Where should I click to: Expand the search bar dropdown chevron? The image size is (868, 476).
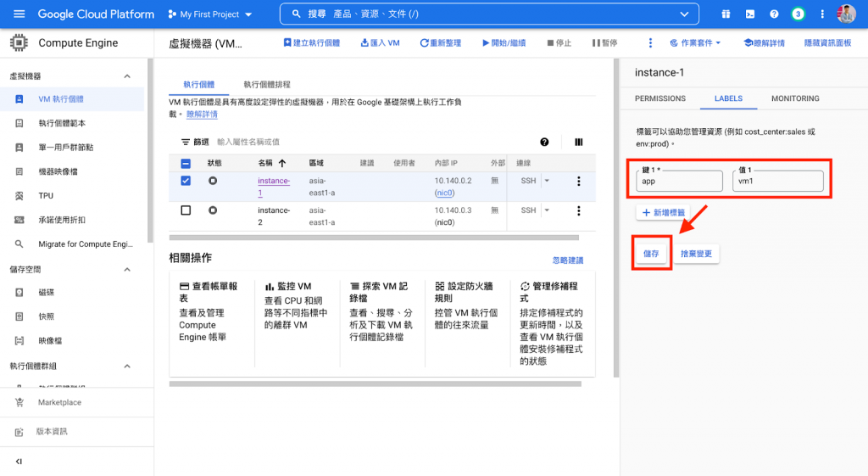(684, 14)
